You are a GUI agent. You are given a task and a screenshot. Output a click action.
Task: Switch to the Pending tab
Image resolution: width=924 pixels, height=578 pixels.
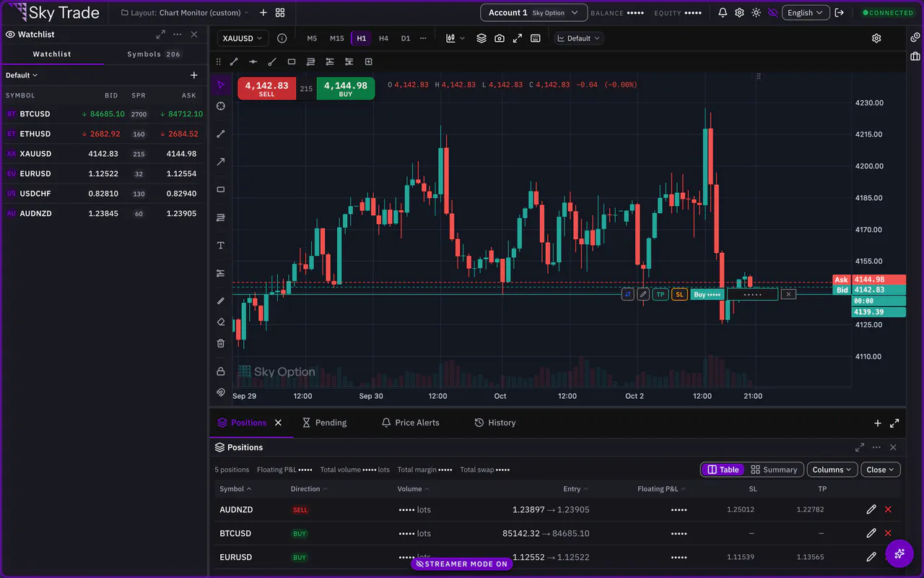(x=324, y=423)
